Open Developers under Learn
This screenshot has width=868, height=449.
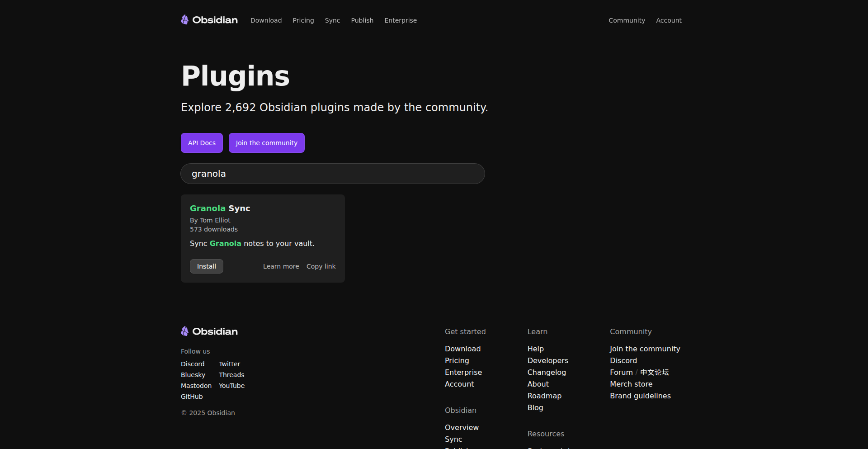coord(548,360)
